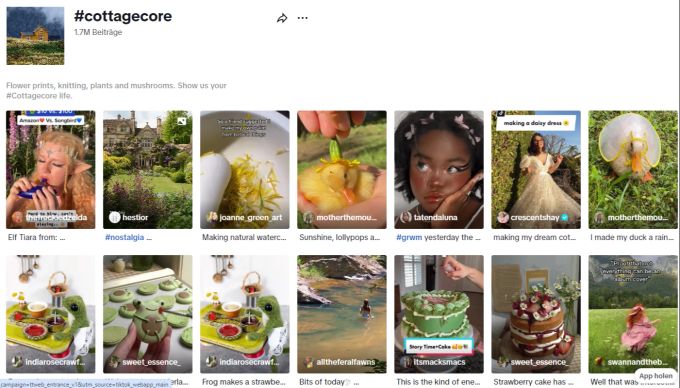Open the #grwm hashtag link

point(409,238)
